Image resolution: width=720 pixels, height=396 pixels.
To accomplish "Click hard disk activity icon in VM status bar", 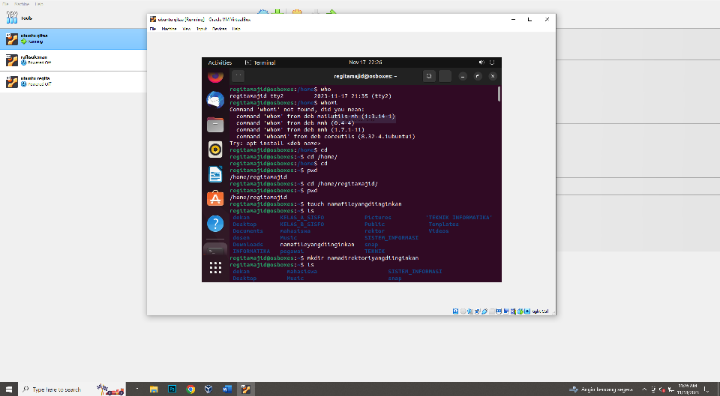I will tap(456, 311).
